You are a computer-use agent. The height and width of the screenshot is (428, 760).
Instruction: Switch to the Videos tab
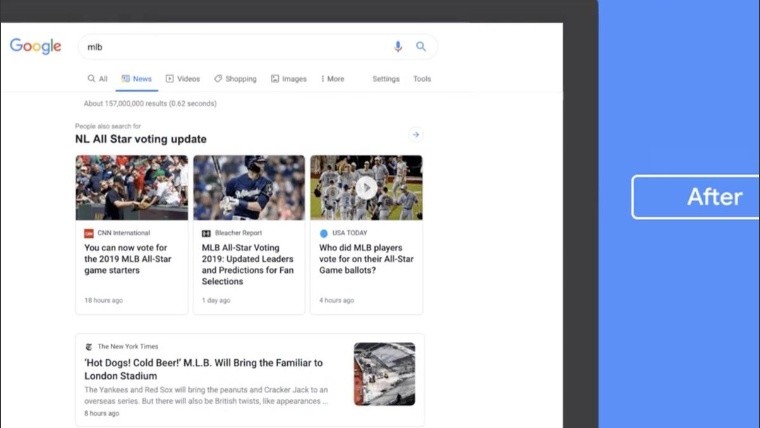(x=183, y=79)
